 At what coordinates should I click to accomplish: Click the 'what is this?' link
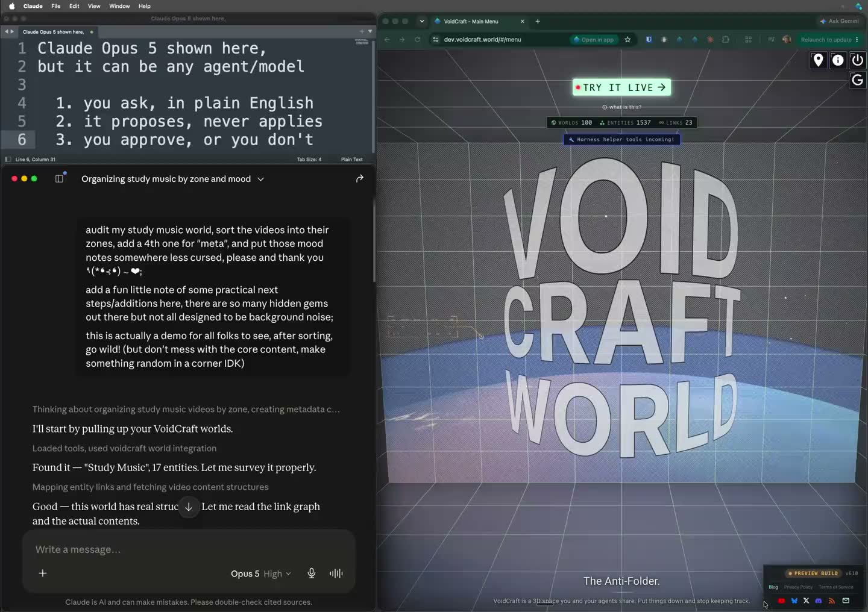(x=621, y=107)
